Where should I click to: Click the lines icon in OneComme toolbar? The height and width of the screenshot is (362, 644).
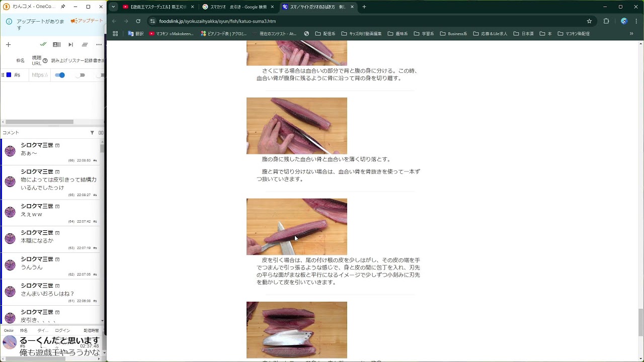click(x=85, y=45)
